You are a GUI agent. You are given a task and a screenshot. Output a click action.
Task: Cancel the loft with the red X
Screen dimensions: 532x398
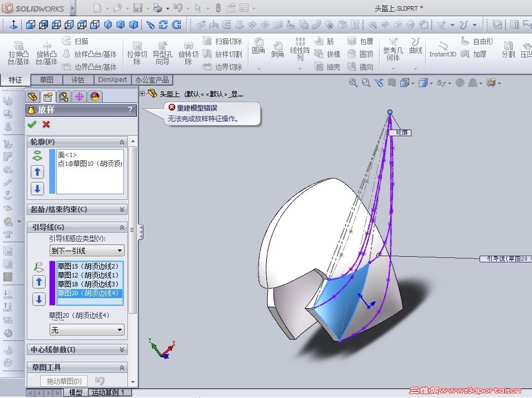pyautogui.click(x=46, y=124)
